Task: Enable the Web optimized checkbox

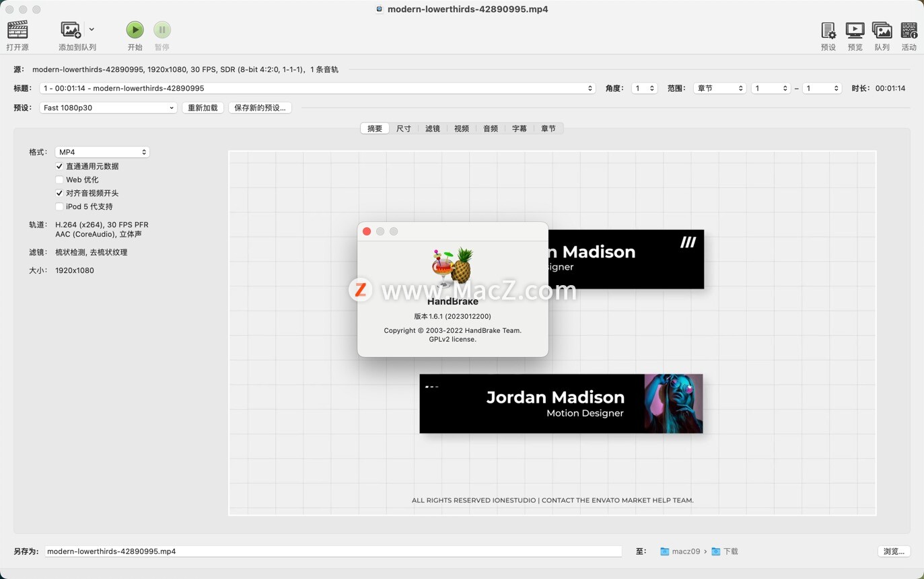Action: [59, 180]
